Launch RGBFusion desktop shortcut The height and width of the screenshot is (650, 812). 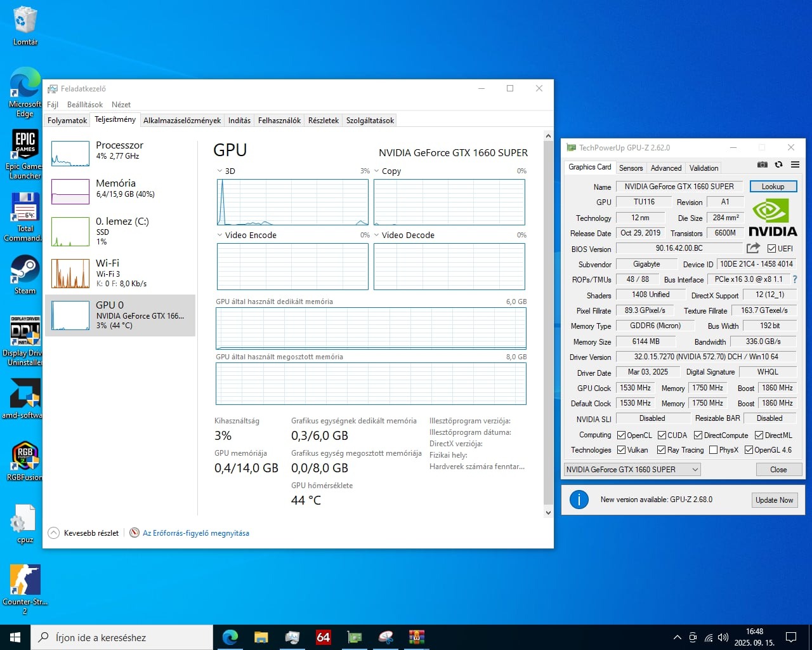point(25,461)
